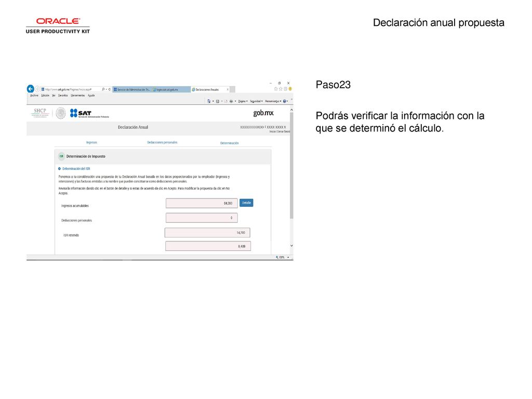This screenshot has width=532, height=399.
Task: Click the Ingresos acumulables label
Action: pyautogui.click(x=75, y=206)
